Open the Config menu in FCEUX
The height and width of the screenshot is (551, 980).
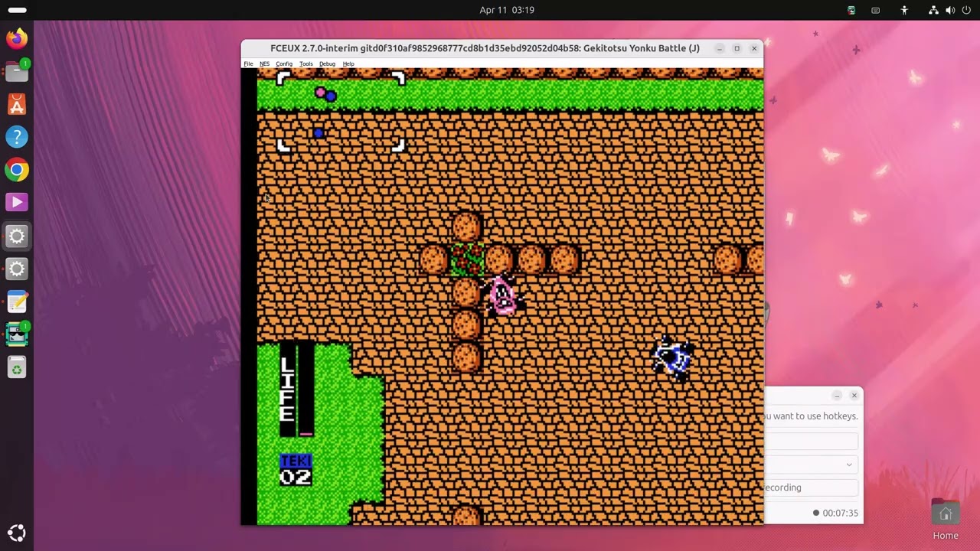click(284, 64)
